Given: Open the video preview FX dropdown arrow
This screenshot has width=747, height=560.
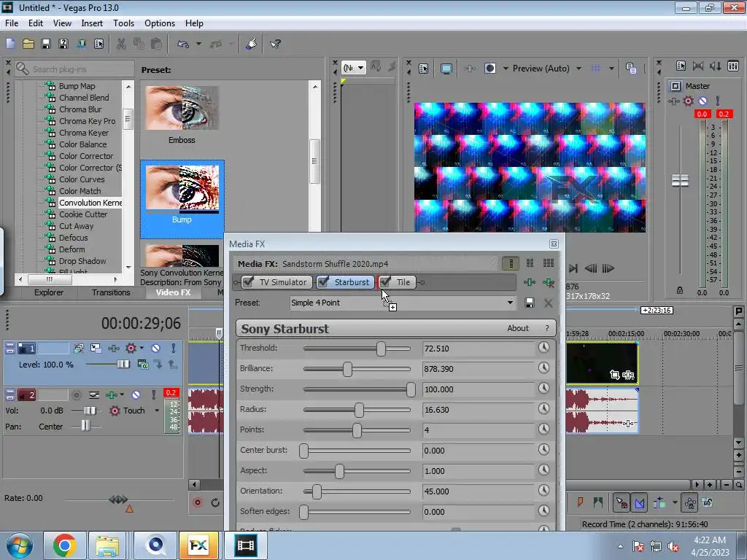Looking at the screenshot, I should (506, 69).
